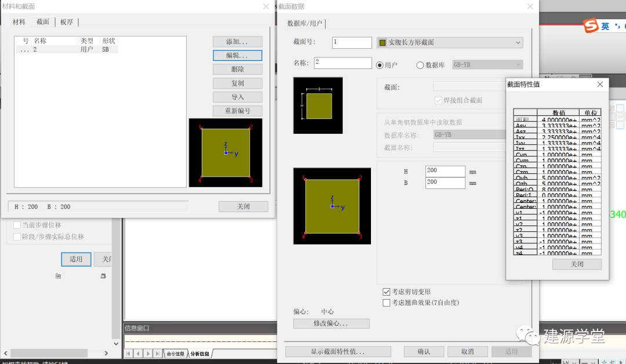The image size is (626, 364).
Task: Click the previous-record arrow in the info window
Action: pos(138,353)
